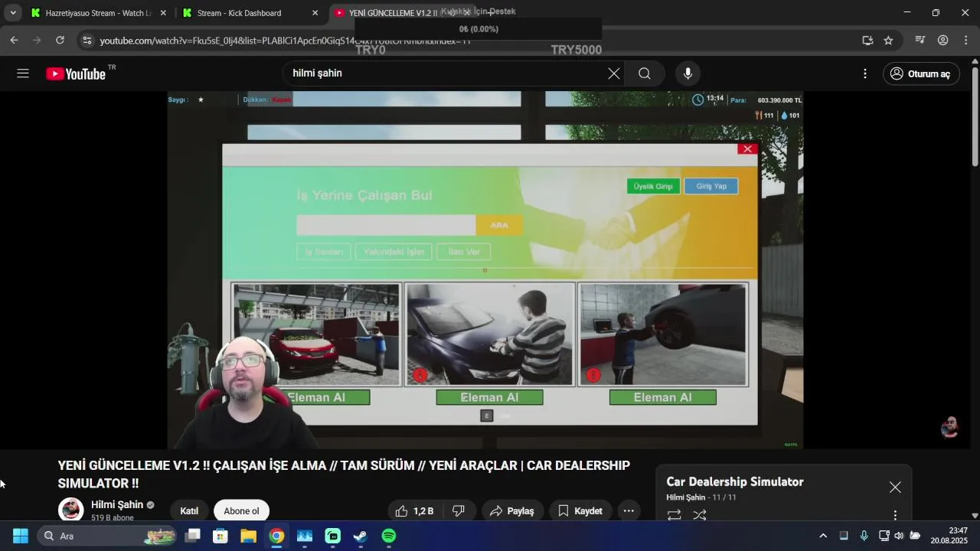View site information icon in address bar

coord(87,40)
